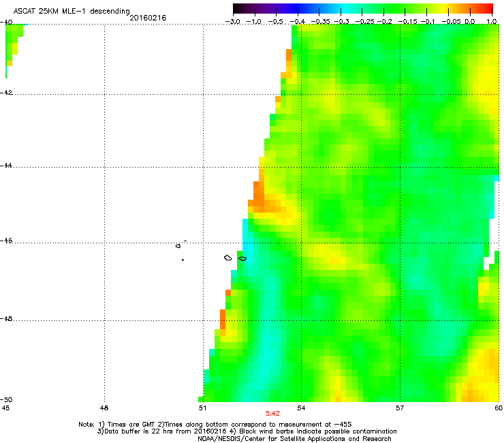Click the island outline overlapping the swath edge
The image size is (504, 443).
pyautogui.click(x=242, y=259)
